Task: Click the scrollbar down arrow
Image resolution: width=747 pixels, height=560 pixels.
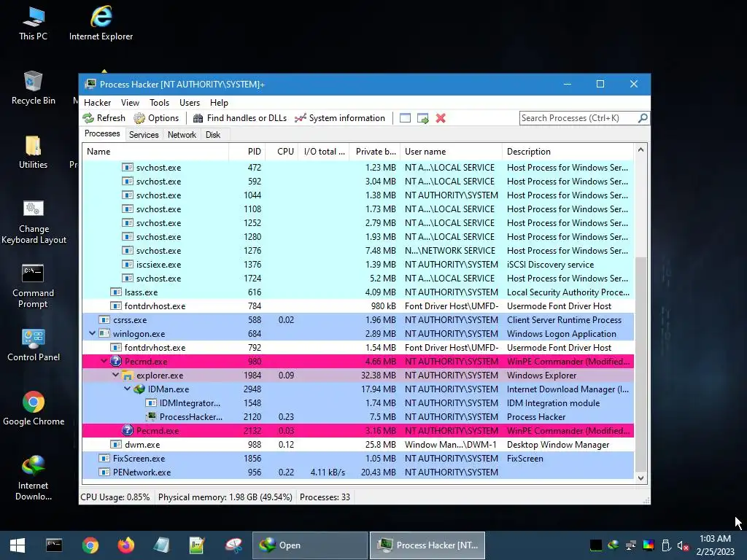Action: [x=640, y=478]
